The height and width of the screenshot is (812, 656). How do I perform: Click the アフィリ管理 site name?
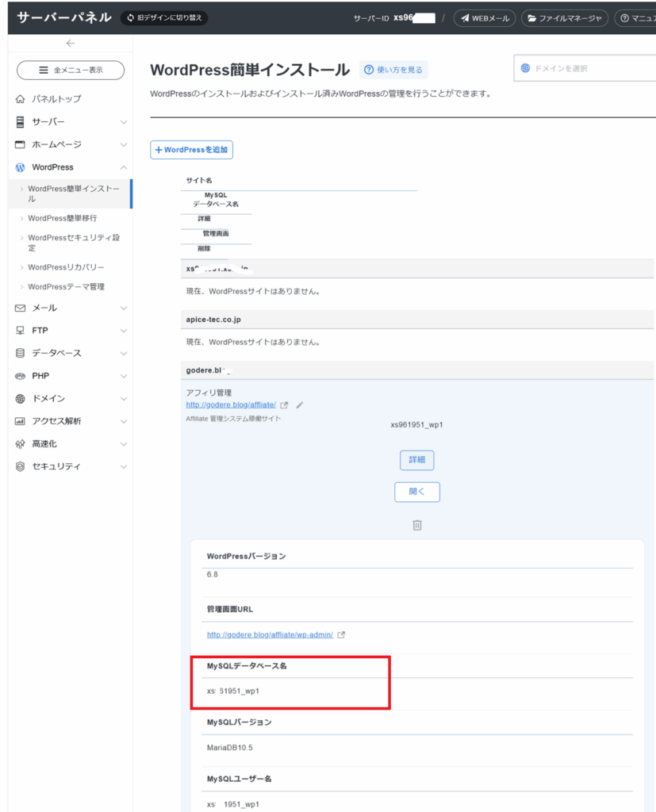[209, 393]
